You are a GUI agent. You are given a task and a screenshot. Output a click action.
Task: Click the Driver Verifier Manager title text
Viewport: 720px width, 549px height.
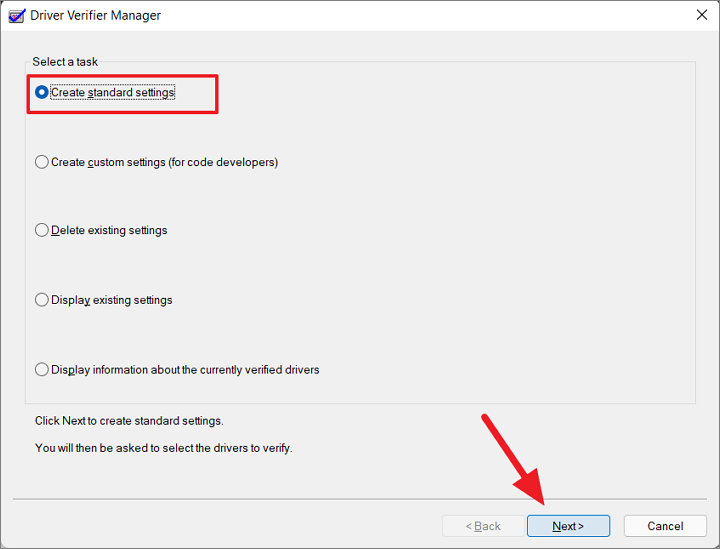96,16
